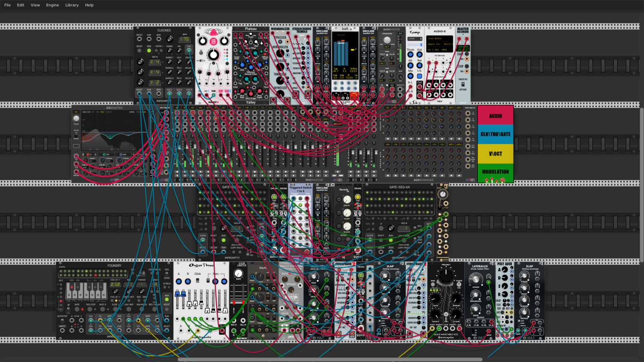Click the Resonance knob on Lateralus

[x=475, y=295]
